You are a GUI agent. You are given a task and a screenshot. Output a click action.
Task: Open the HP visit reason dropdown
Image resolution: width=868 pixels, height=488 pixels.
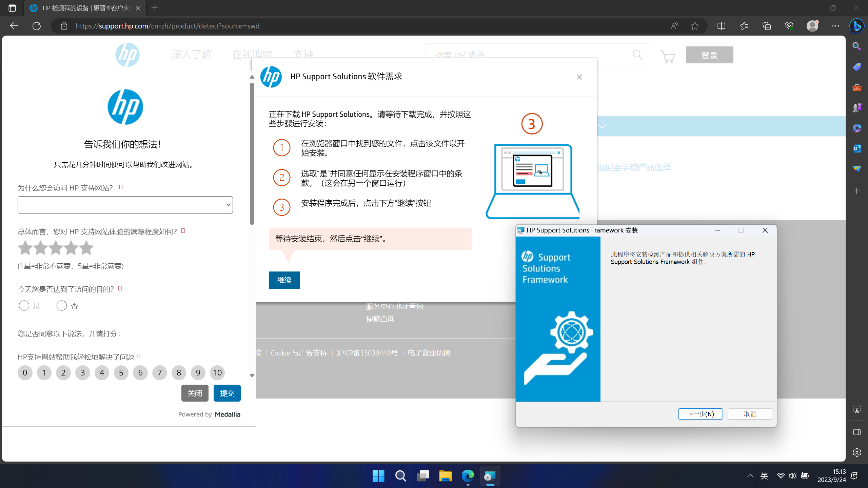[x=125, y=205]
